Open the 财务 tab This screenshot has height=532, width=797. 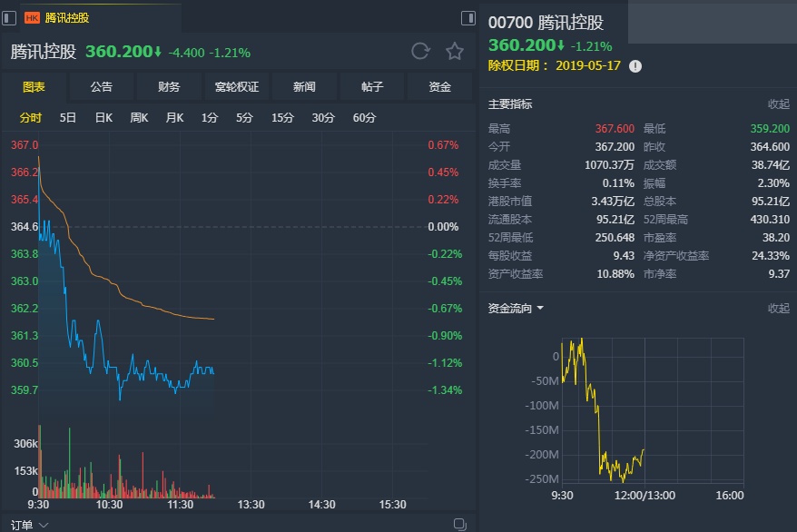click(x=169, y=87)
